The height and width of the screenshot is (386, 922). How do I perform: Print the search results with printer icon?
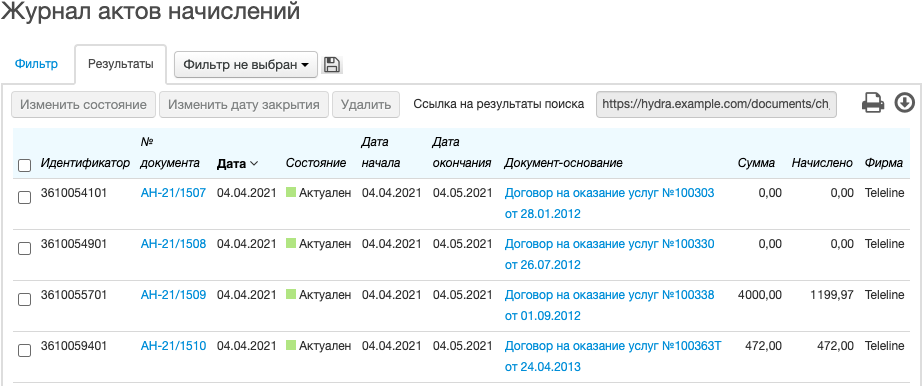point(873,104)
